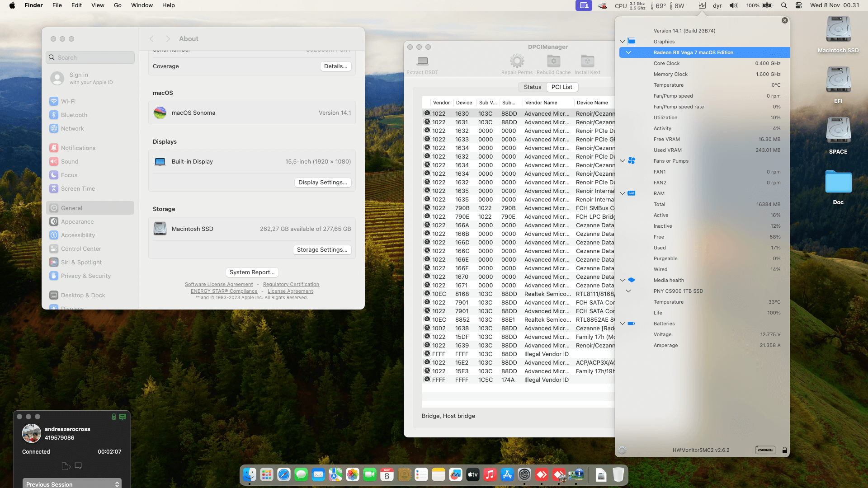Click Sign in with your Apple ID

click(90, 78)
